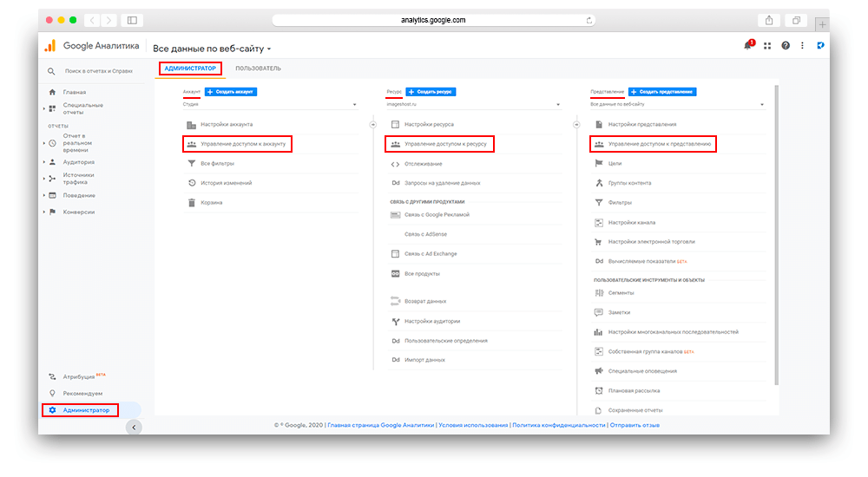Open Настройки аккаунта
Viewport: 868px width, 477px height.
point(227,125)
